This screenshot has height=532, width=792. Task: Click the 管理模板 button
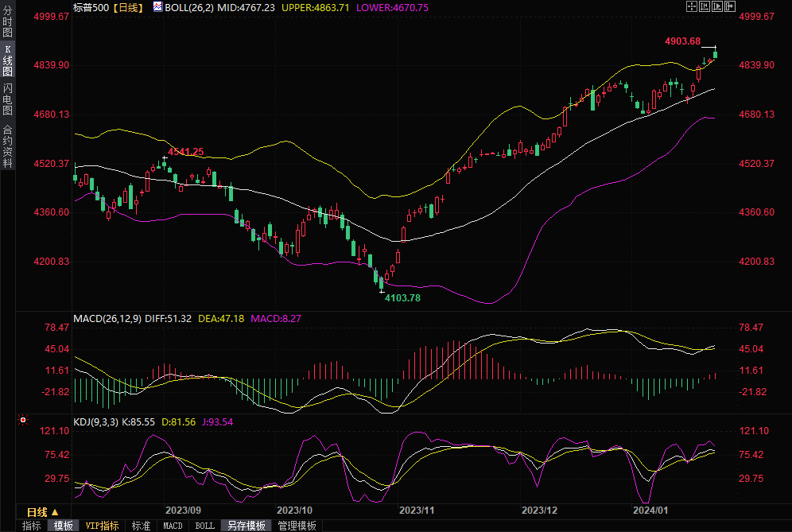297,526
